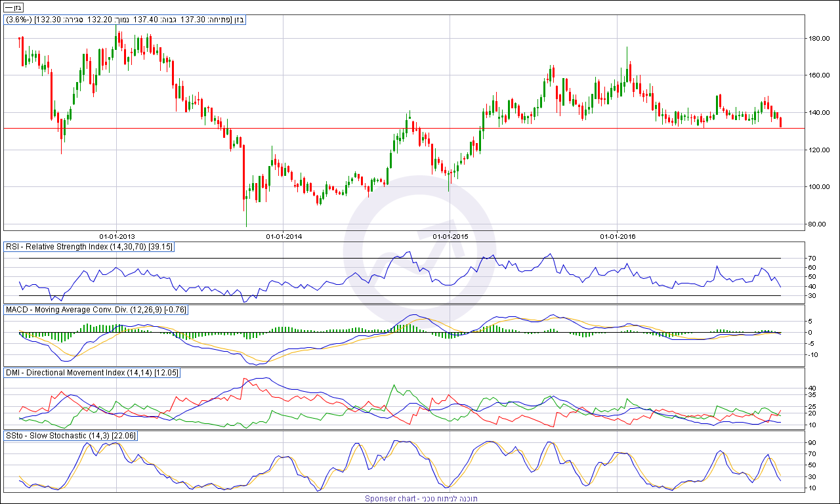This screenshot has height=504, width=840.
Task: Click the 01-01-2014 date axis label
Action: 284,236
